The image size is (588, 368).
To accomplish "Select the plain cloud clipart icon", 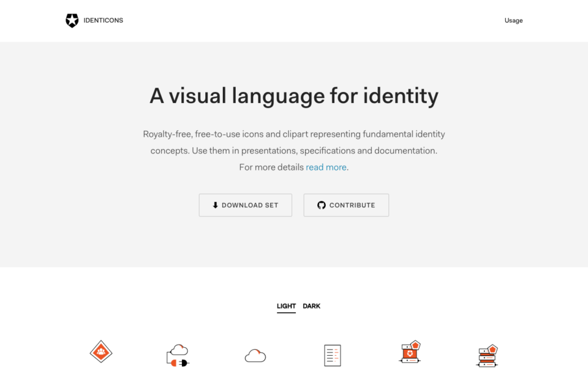I will [x=255, y=355].
